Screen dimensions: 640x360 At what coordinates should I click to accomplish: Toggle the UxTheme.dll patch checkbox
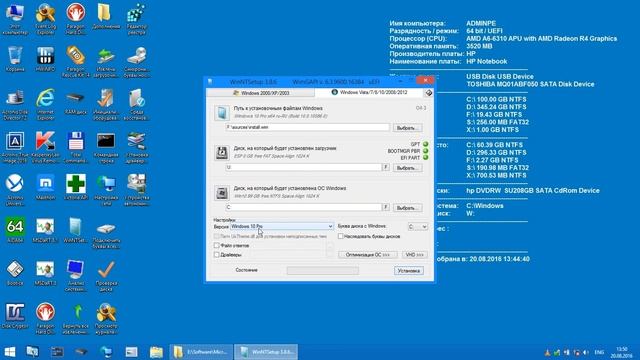pos(216,236)
